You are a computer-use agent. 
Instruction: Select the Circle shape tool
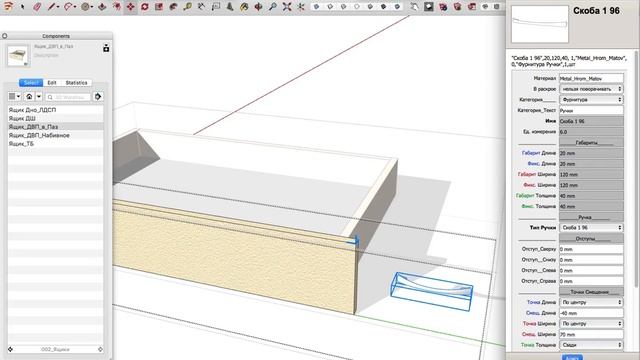(85, 7)
